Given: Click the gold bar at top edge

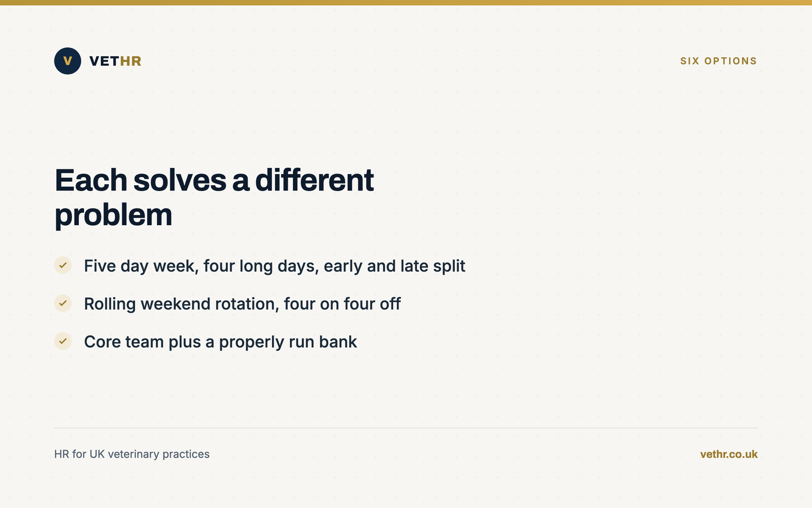Looking at the screenshot, I should click(x=406, y=2).
